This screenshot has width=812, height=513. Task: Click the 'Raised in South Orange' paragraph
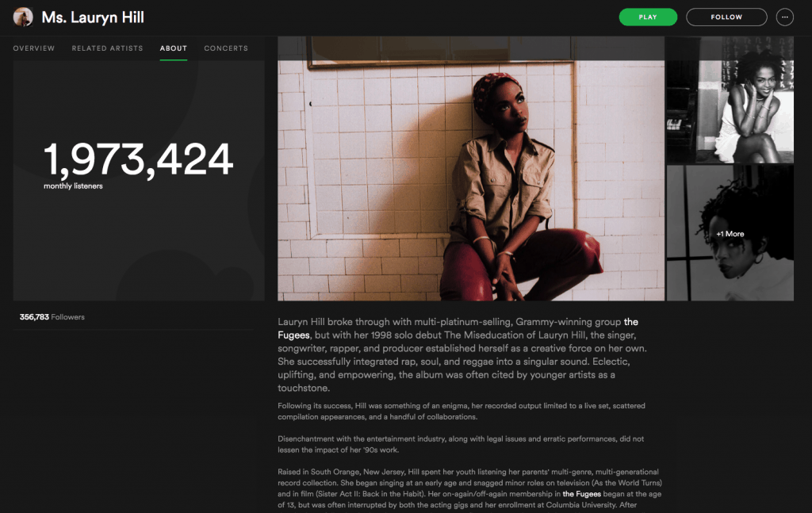coord(469,488)
